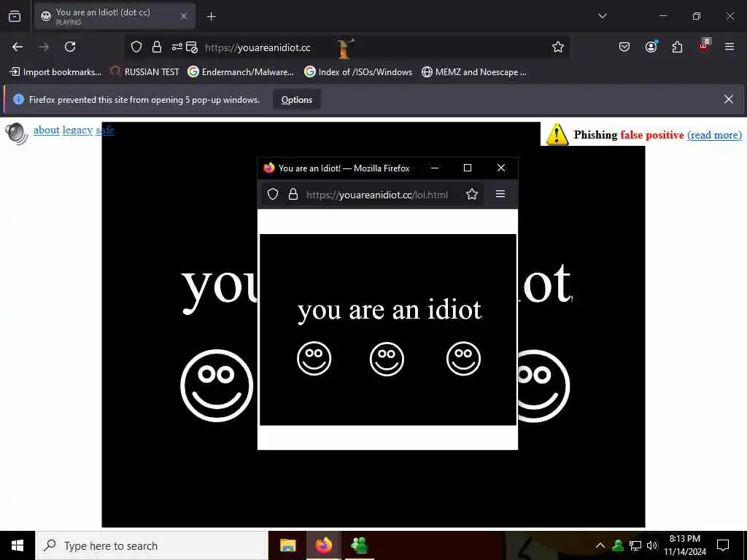The image size is (747, 560).
Task: Click the yellow phishing warning sign icon
Action: (557, 134)
